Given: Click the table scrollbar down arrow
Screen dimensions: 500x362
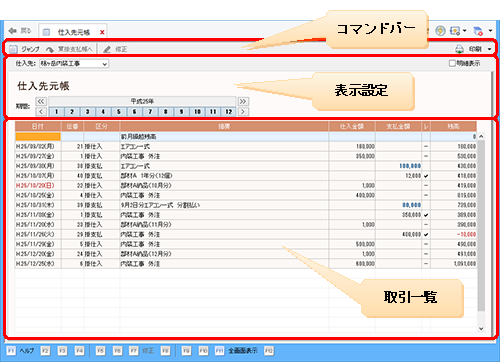Looking at the screenshot, I should click(481, 328).
